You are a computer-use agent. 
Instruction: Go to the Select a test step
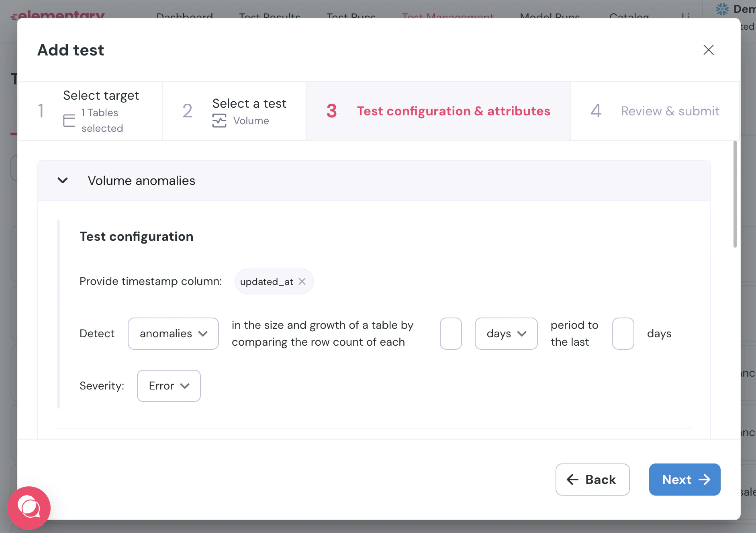234,111
